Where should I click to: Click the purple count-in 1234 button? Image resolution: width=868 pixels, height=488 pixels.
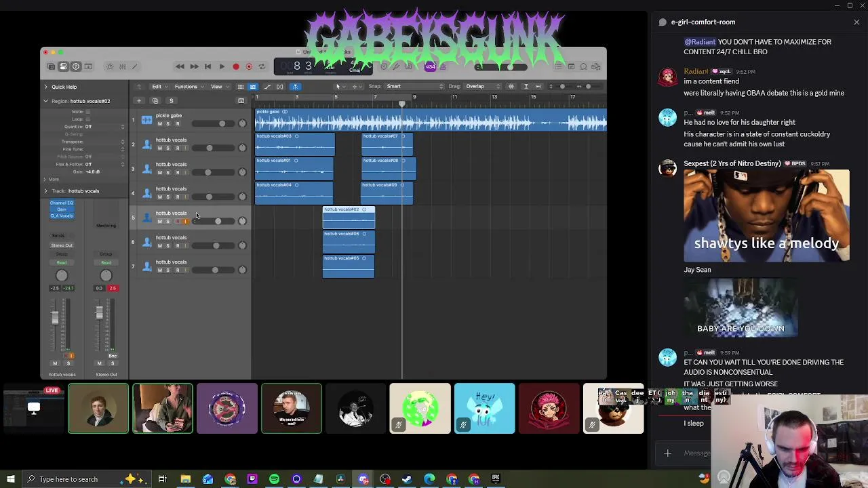(x=429, y=66)
